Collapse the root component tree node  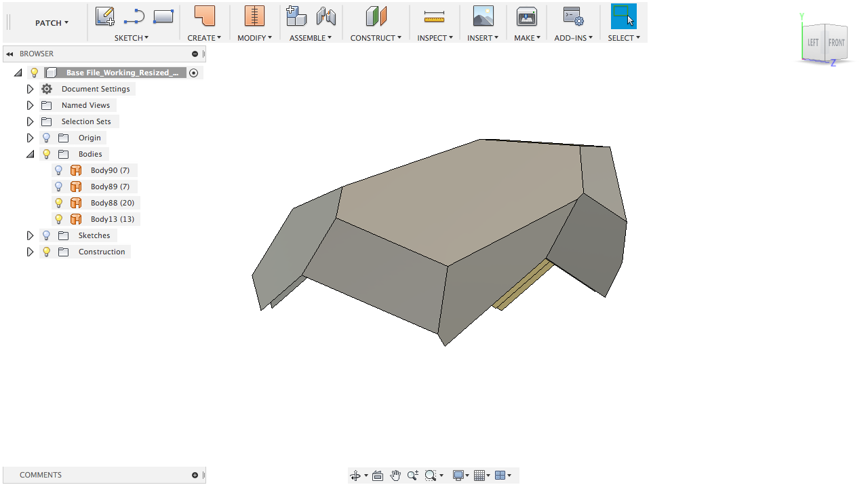pyautogui.click(x=18, y=73)
